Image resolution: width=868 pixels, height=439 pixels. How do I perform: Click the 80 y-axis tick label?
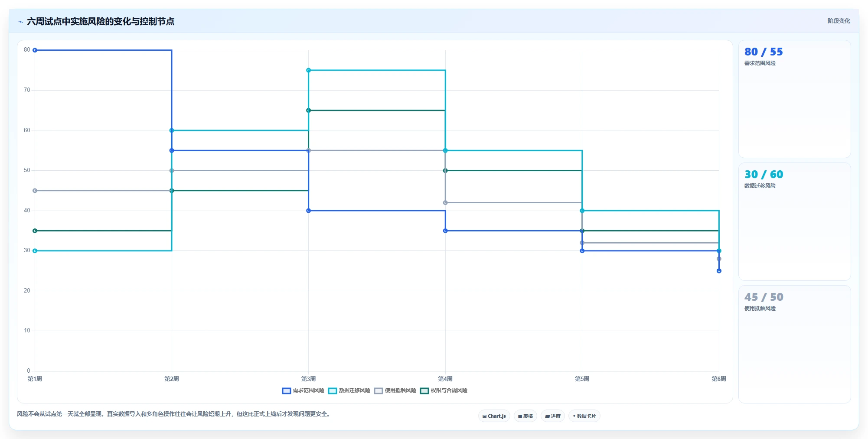tap(27, 50)
